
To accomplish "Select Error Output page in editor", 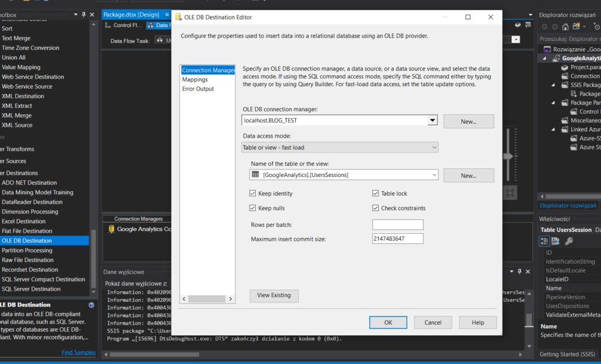I will pos(198,89).
